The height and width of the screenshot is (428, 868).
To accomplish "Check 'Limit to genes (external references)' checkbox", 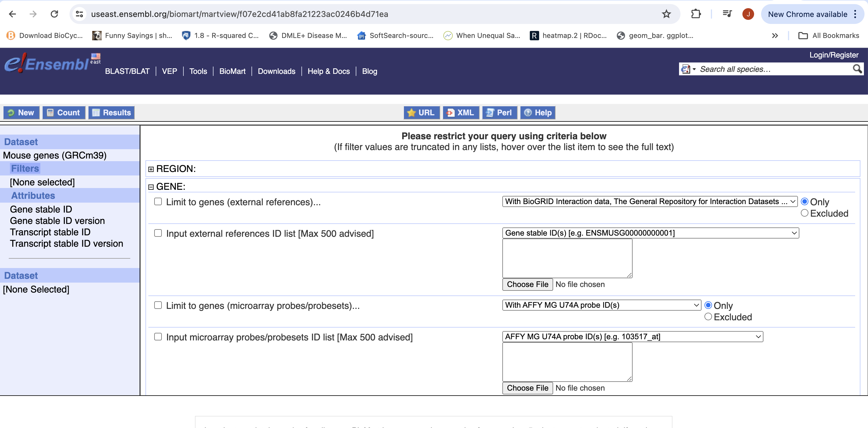I will pyautogui.click(x=158, y=202).
